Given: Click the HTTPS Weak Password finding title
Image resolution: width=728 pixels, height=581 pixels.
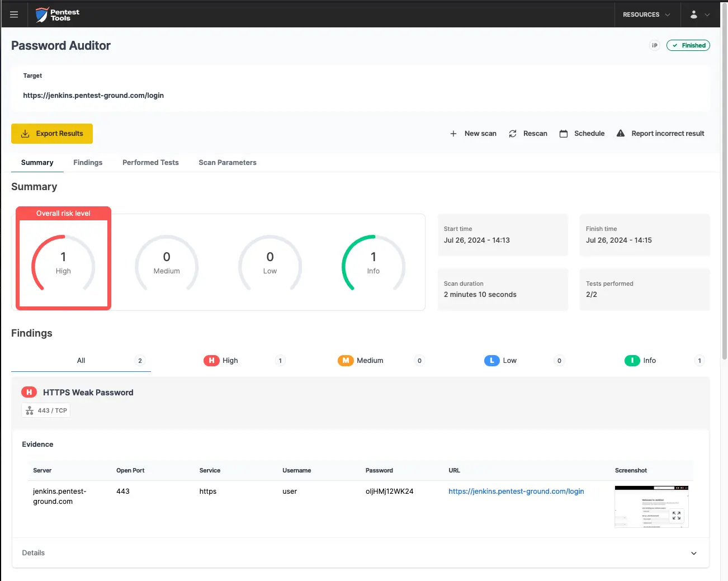Looking at the screenshot, I should pos(88,393).
